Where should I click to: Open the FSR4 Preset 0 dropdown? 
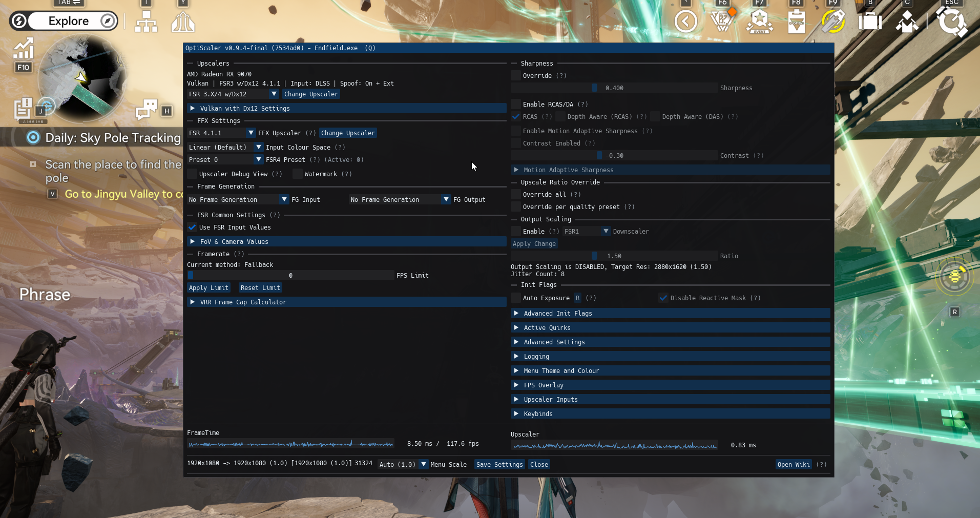tap(225, 159)
